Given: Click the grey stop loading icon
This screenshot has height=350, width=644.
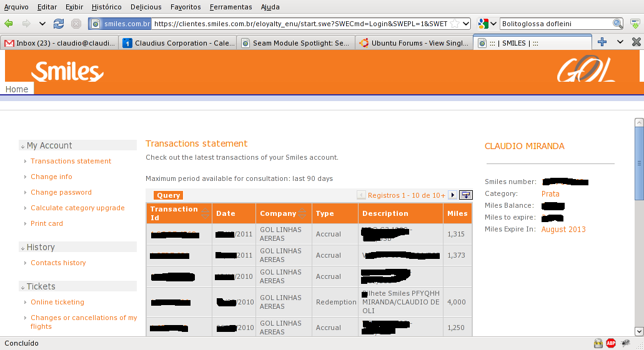Looking at the screenshot, I should [76, 24].
